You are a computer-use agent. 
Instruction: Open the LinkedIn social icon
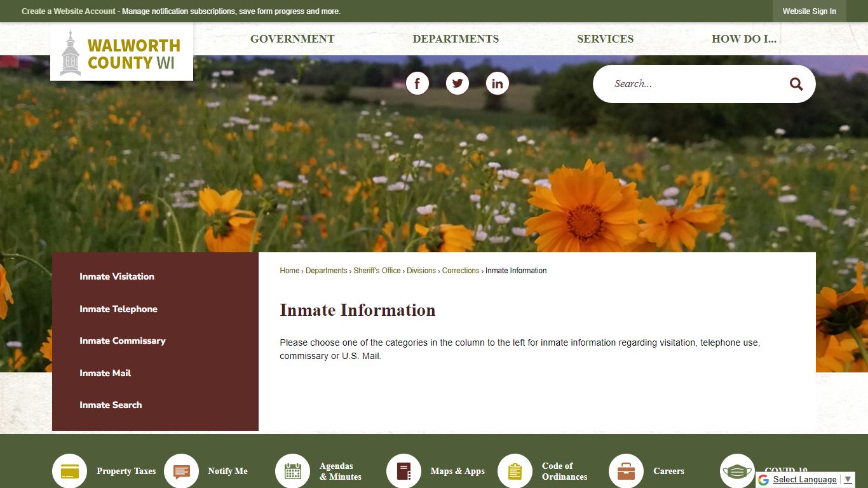tap(498, 83)
